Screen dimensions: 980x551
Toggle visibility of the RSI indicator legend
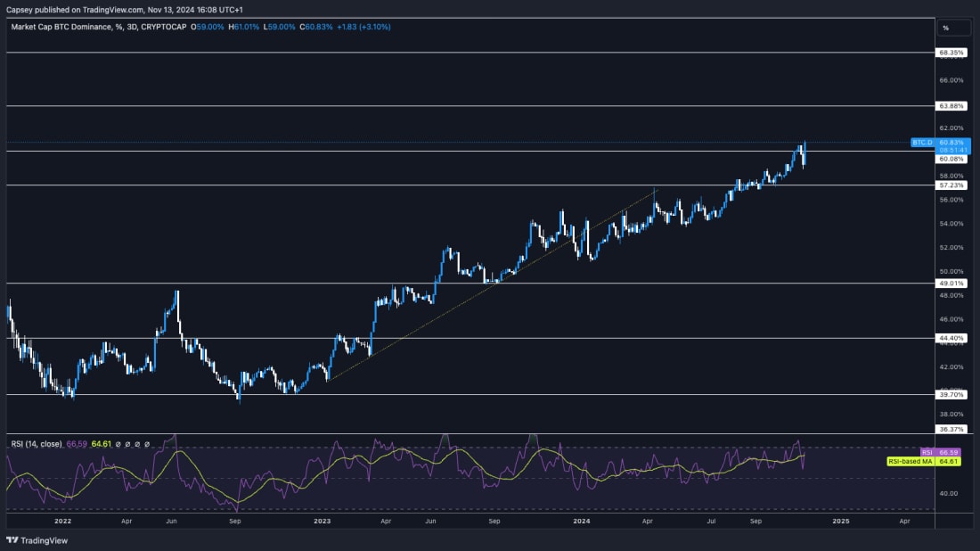click(x=36, y=441)
